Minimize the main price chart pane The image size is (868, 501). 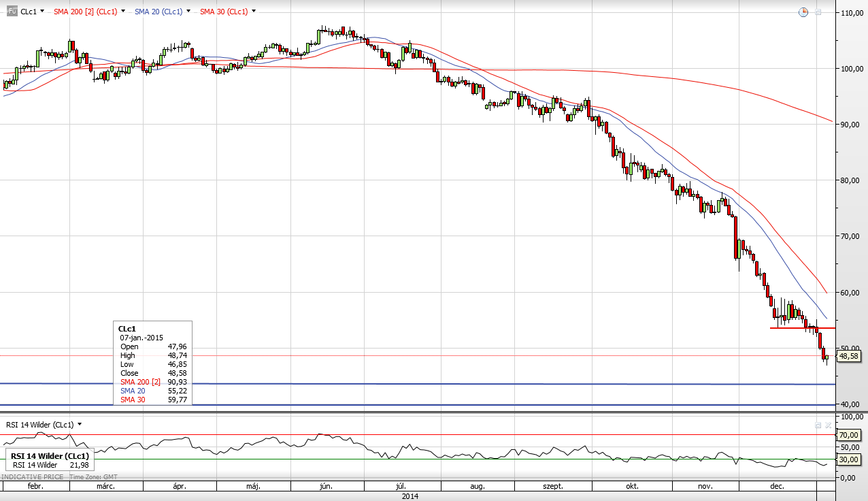(x=818, y=12)
